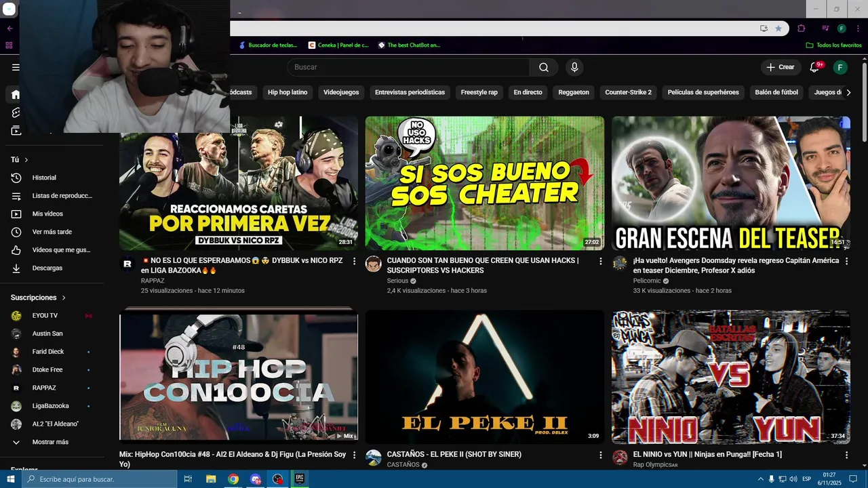The width and height of the screenshot is (868, 488).
Task: Expand the Tú section chevron
Action: pyautogui.click(x=26, y=160)
